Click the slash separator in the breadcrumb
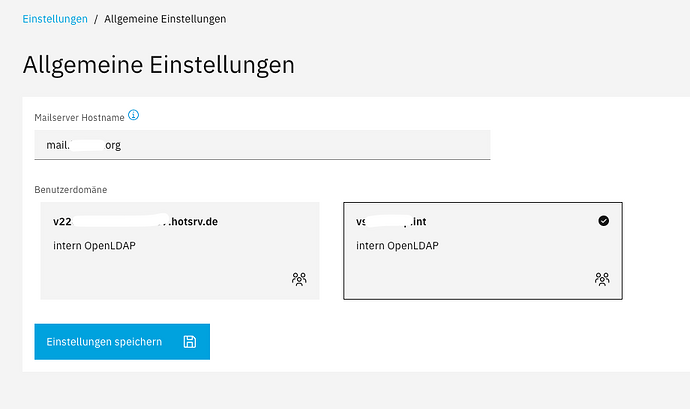690x409 pixels. [x=96, y=19]
